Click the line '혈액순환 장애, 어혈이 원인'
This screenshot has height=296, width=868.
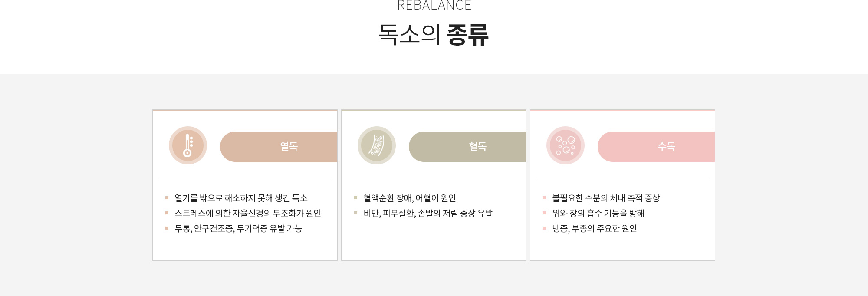409,198
